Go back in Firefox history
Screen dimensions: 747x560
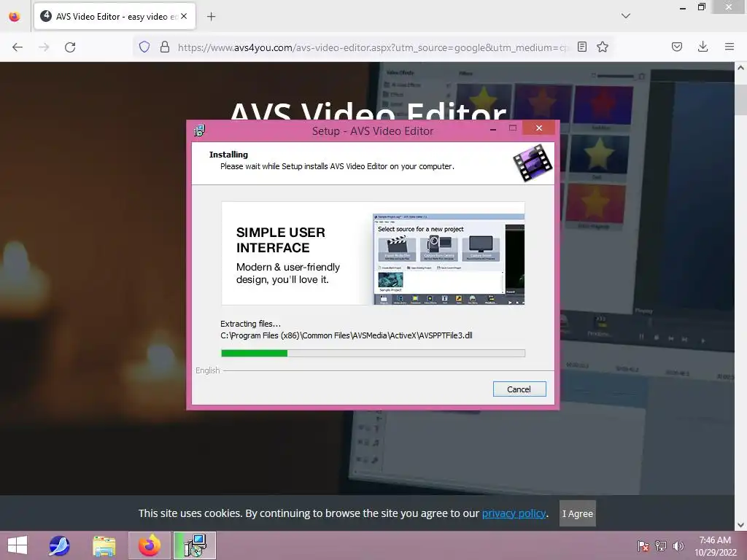pyautogui.click(x=18, y=47)
